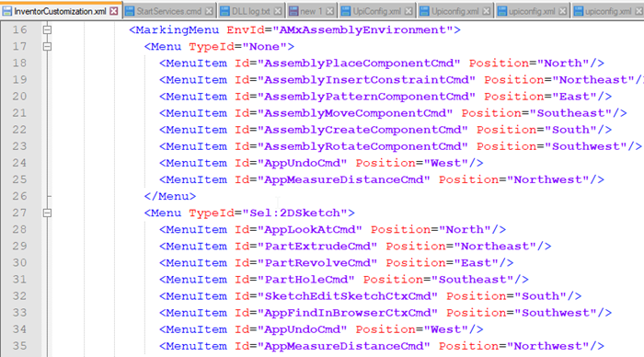Image resolution: width=644 pixels, height=357 pixels.
Task: Open the DLL log.txt tab
Action: click(251, 11)
